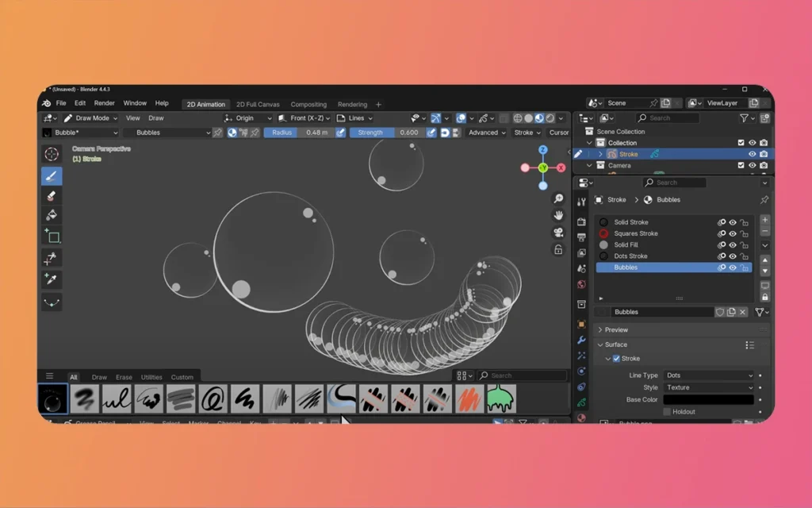Image resolution: width=812 pixels, height=508 pixels.
Task: Click the viewport zoom magnifier icon
Action: (x=558, y=198)
